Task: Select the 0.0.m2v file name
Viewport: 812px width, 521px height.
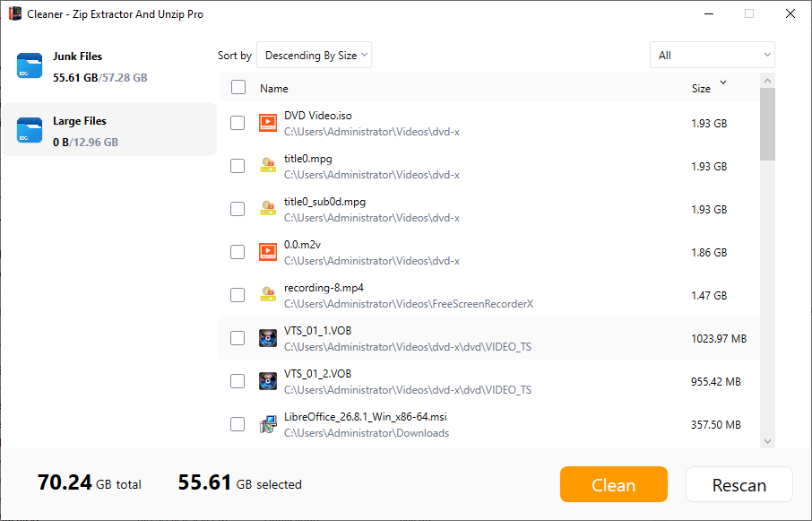Action: 302,245
